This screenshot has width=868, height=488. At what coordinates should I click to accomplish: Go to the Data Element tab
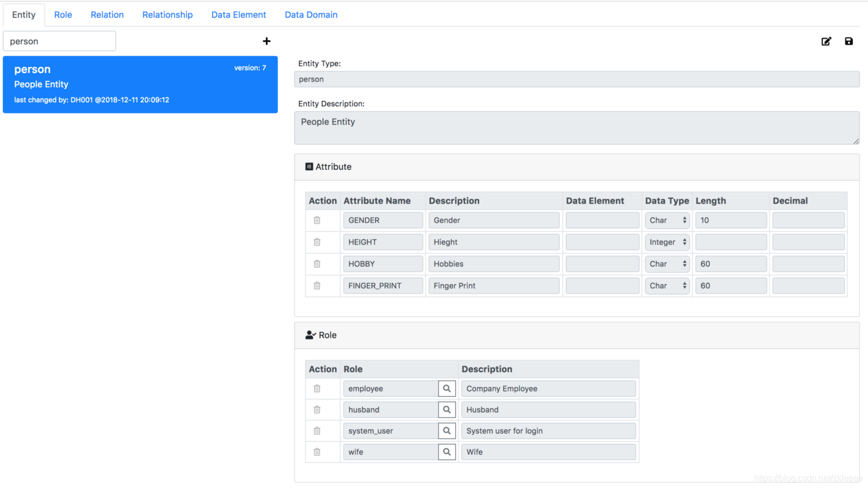click(x=239, y=15)
